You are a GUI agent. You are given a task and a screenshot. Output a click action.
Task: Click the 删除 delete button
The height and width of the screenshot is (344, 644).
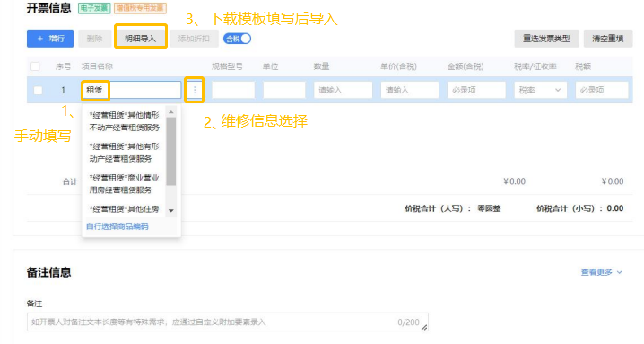coord(94,39)
